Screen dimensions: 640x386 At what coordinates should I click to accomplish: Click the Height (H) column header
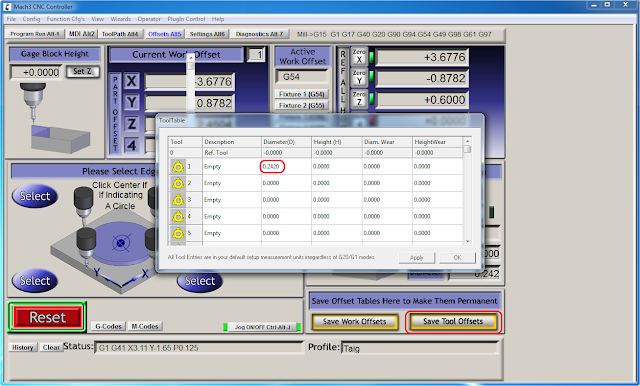click(337, 142)
